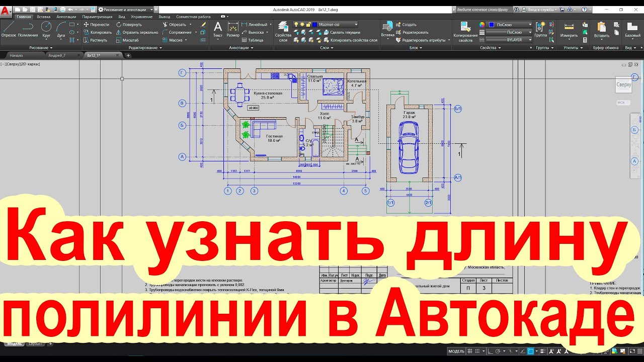Click the Save icon in quick access toolbar
Screen dimensions: 644x362
[33, 10]
